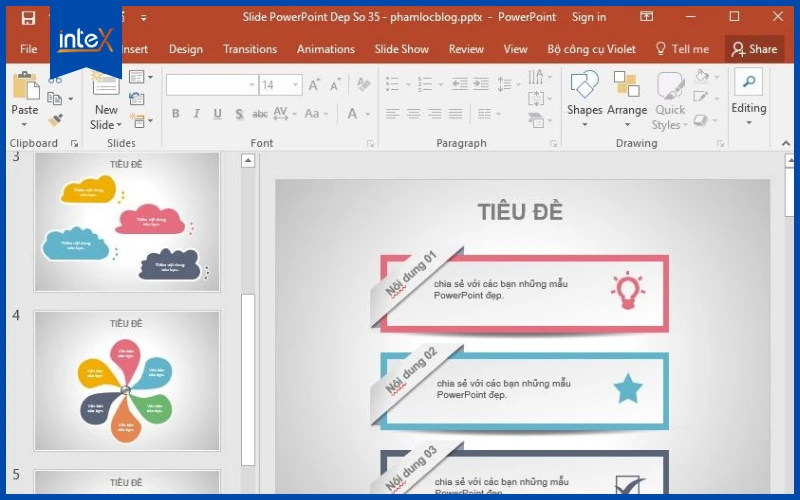Click the Reset slide icon
The width and height of the screenshot is (800, 500).
[137, 98]
